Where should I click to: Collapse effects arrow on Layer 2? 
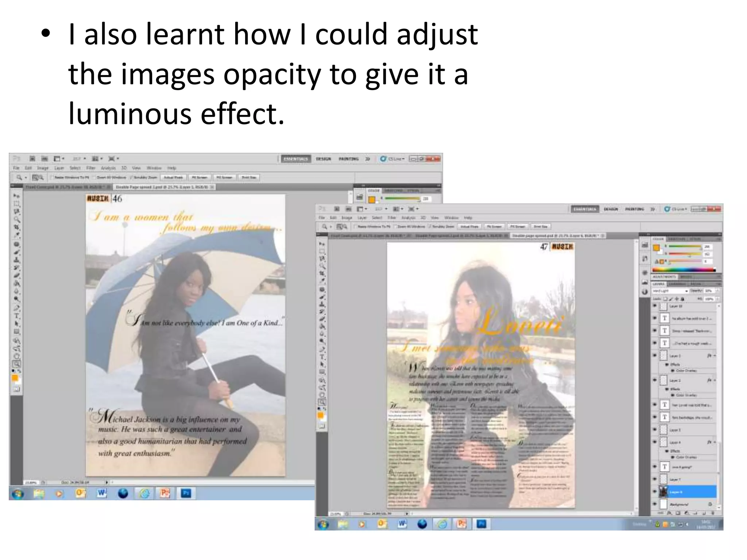(x=715, y=380)
